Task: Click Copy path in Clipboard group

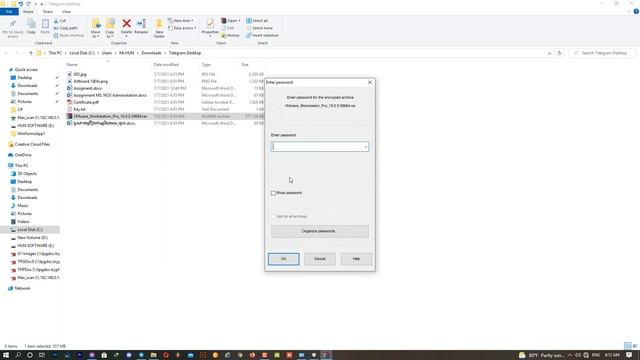Action: (x=65, y=28)
